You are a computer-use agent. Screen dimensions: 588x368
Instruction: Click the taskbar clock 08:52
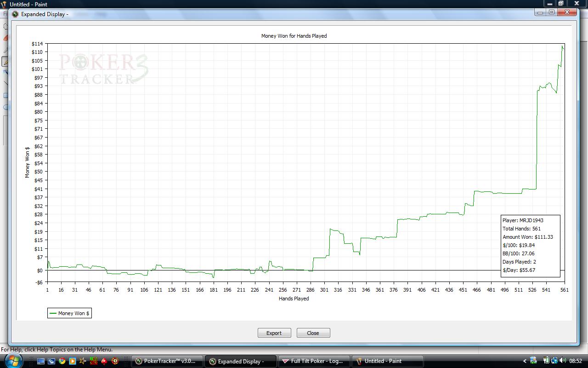[x=576, y=361]
